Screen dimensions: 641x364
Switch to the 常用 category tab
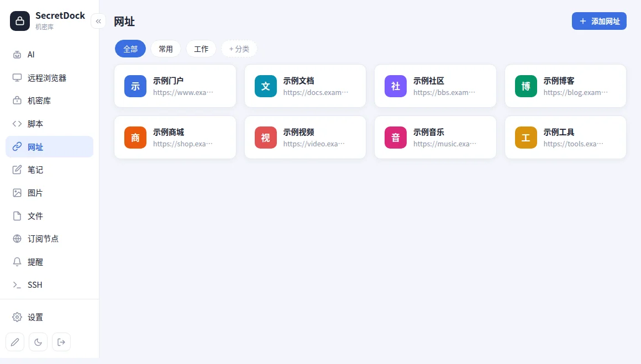[x=166, y=49]
